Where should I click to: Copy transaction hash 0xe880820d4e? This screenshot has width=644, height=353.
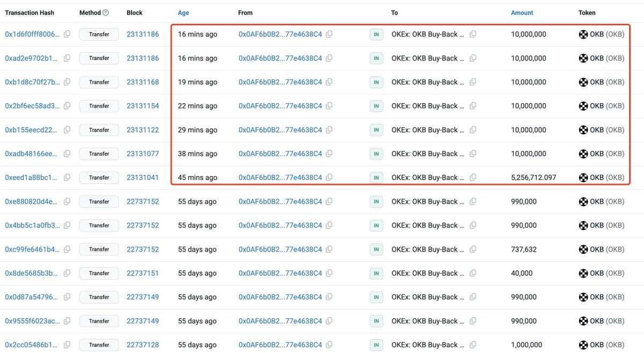tap(67, 202)
